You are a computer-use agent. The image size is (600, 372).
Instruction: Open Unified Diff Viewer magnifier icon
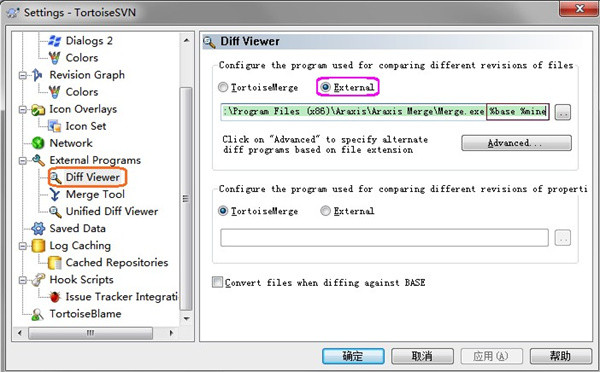(x=55, y=212)
